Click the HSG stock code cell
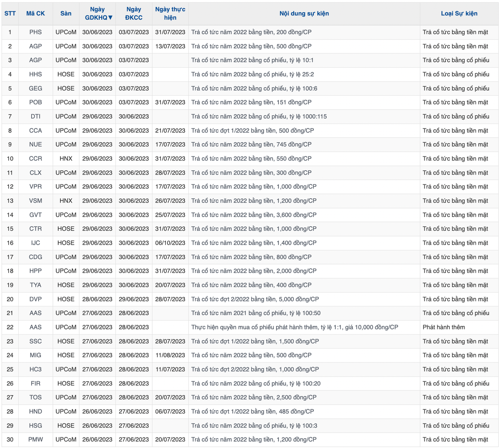This screenshot has width=499, height=448. (x=36, y=426)
